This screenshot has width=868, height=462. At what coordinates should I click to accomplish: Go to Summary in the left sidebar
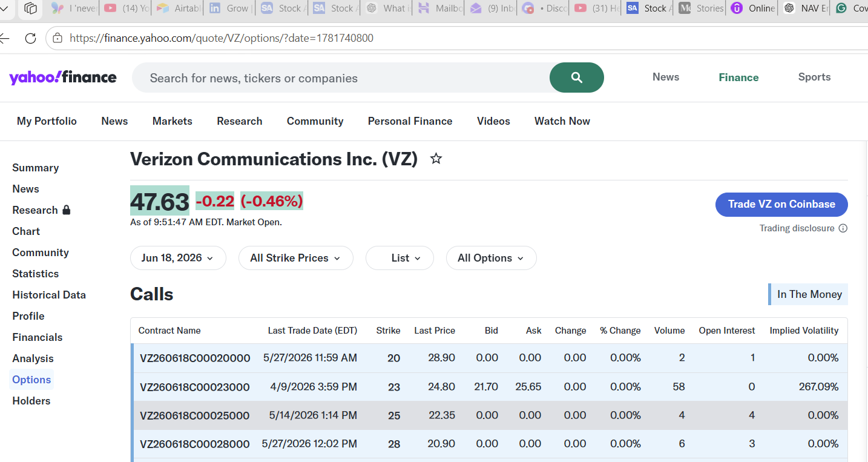point(36,168)
